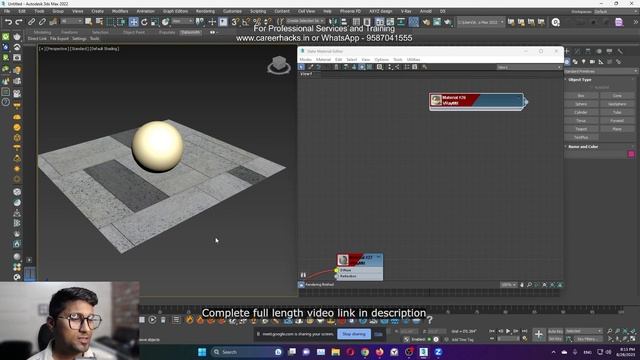
Task: Switch to the Utilities tab in command panel
Action: pyautogui.click(x=620, y=51)
